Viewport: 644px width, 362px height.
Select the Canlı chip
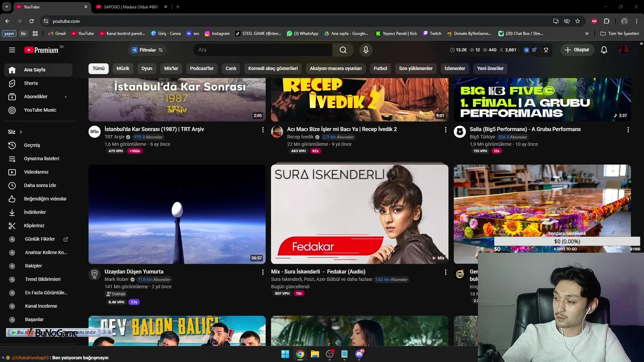(231, 68)
